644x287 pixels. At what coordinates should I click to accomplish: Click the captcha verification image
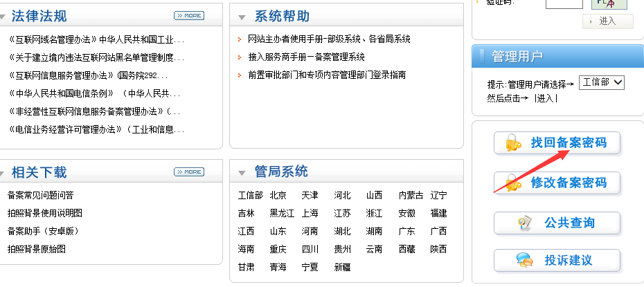coord(609,3)
